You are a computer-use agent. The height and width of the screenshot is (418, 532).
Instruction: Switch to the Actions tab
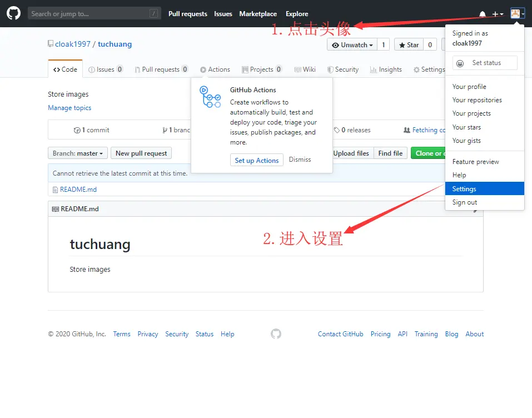point(215,69)
